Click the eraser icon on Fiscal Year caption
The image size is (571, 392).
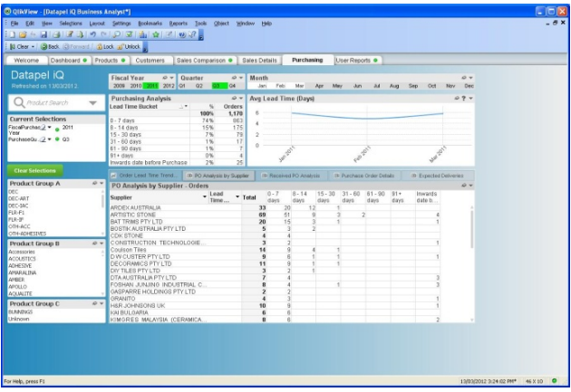165,78
